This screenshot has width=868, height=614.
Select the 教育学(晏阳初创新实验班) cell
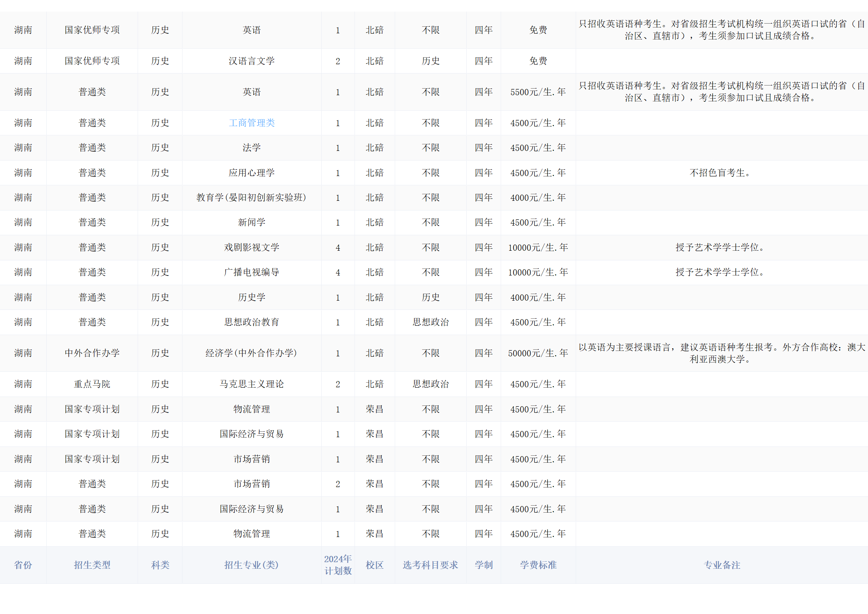click(x=251, y=198)
